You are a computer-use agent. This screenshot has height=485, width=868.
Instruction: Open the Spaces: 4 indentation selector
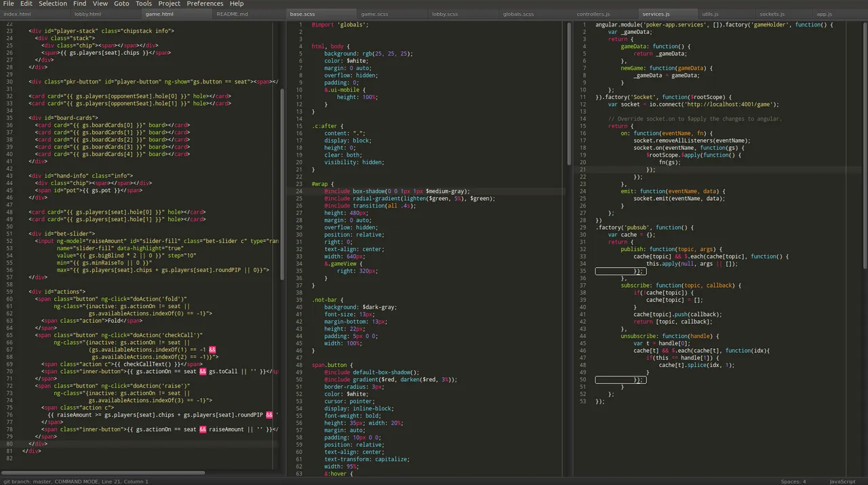[x=793, y=482]
